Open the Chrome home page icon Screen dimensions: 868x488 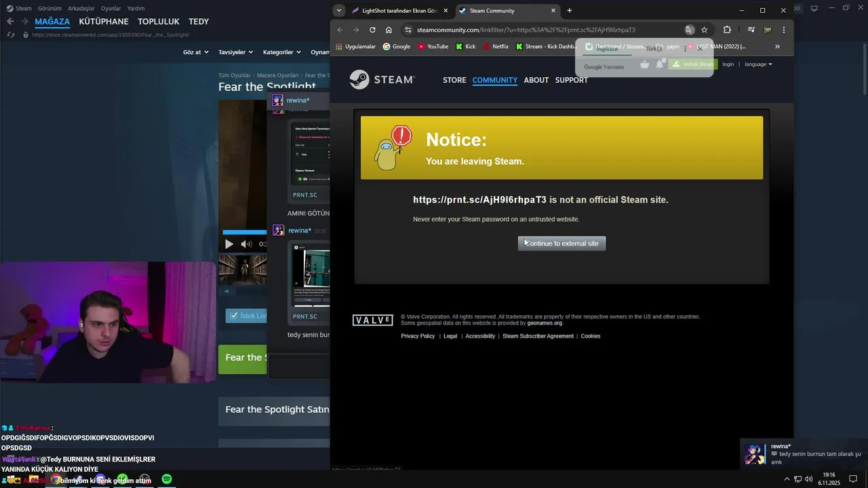pyautogui.click(x=389, y=30)
